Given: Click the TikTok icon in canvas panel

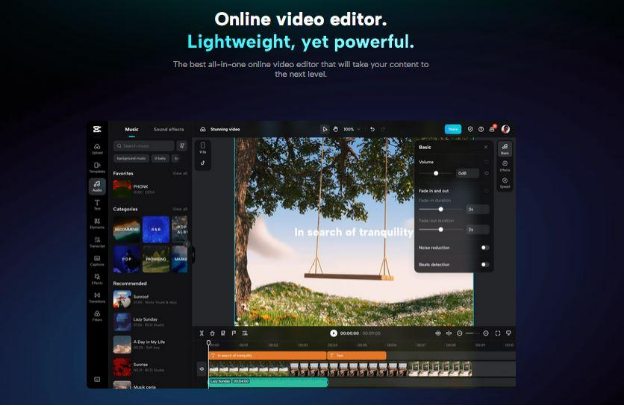Looking at the screenshot, I should (203, 163).
